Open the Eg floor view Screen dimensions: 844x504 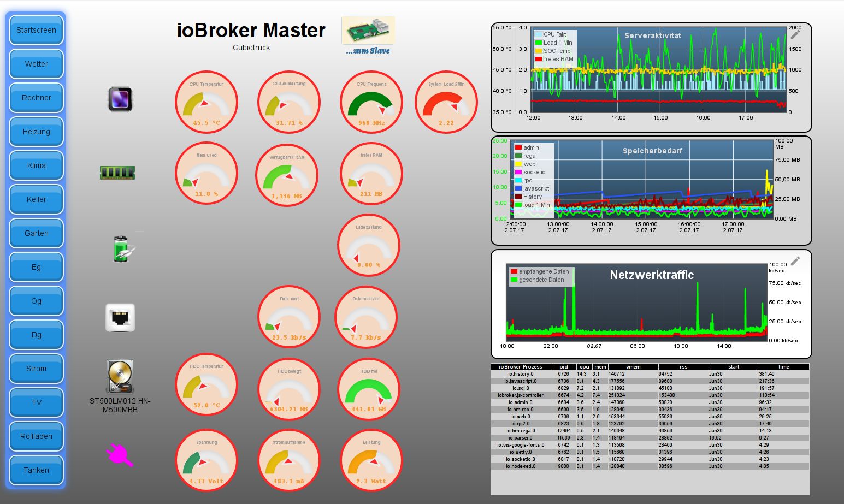pos(36,268)
